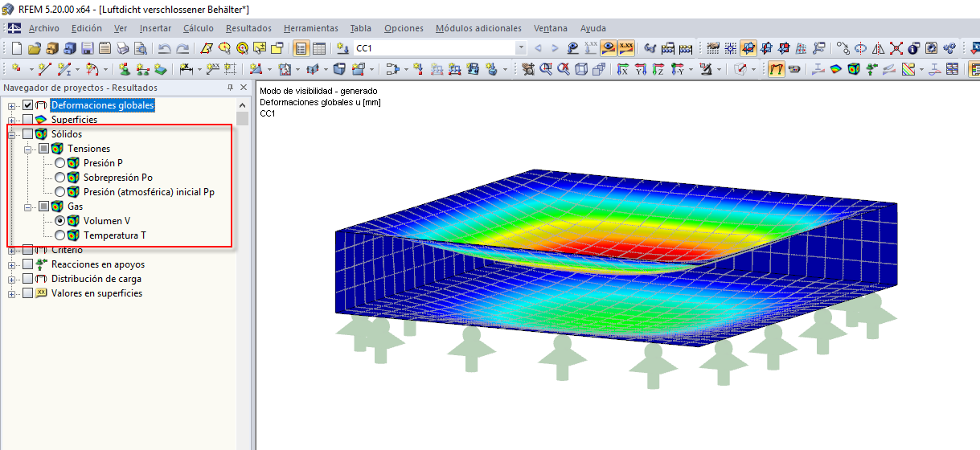Viewport: 980px width, 450px height.
Task: Select Presión (atmosférica) inicial Pp radio button
Action: pos(59,192)
